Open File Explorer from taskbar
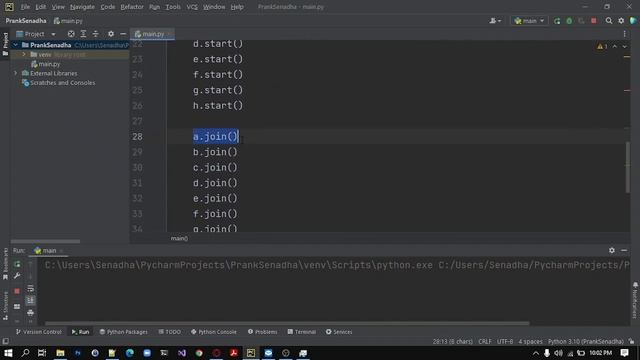640x360 pixels. pos(60,353)
